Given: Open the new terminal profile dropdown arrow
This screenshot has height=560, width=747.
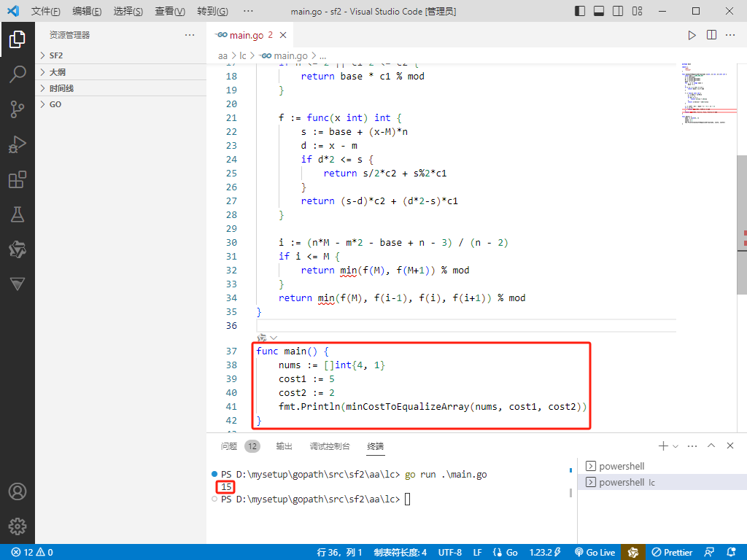Looking at the screenshot, I should [x=675, y=446].
